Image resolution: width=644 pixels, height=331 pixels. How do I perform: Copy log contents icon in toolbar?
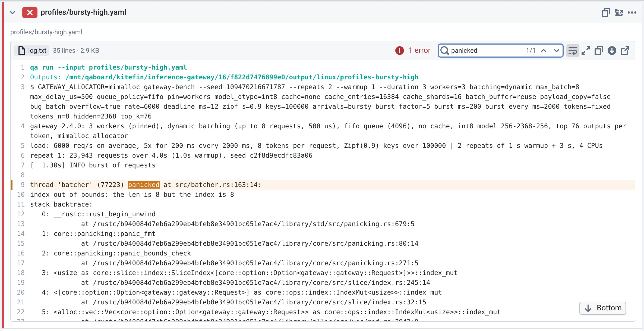599,51
